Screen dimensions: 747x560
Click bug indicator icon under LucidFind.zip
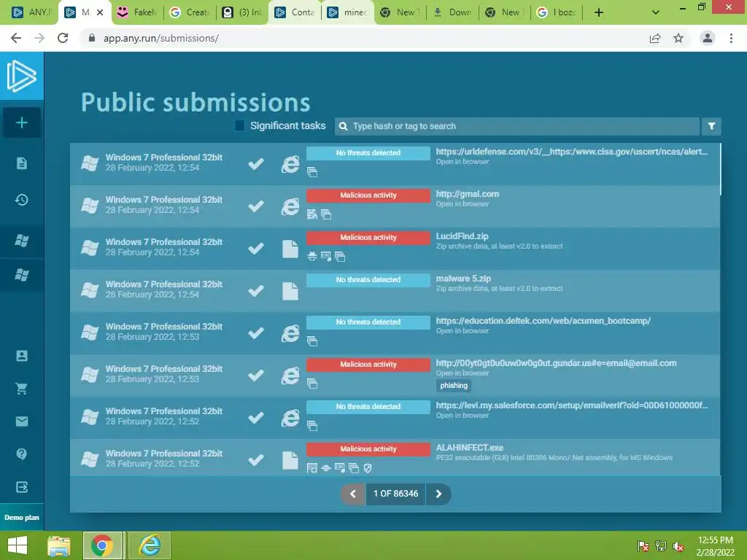(312, 257)
